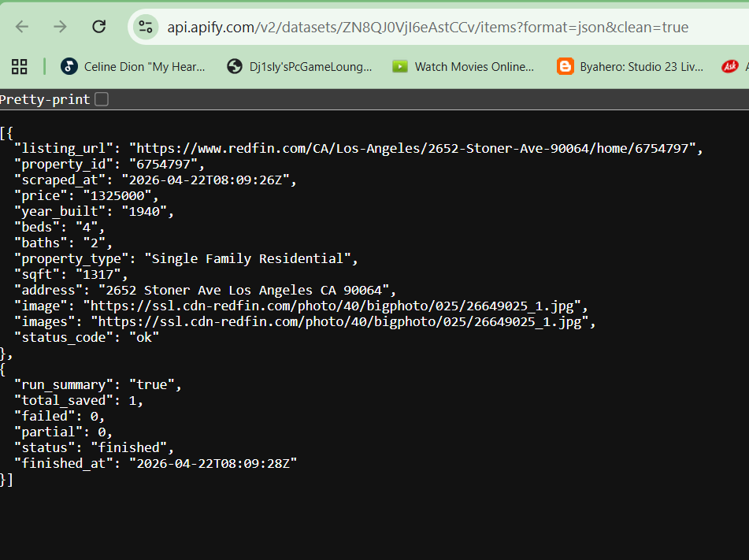Go back to the previous page

coord(22,27)
